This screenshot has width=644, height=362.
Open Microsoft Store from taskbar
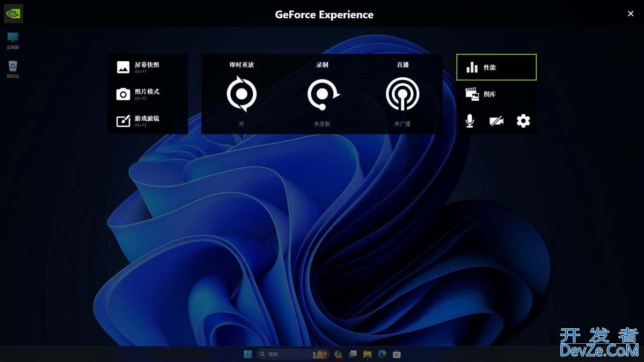coord(397,354)
